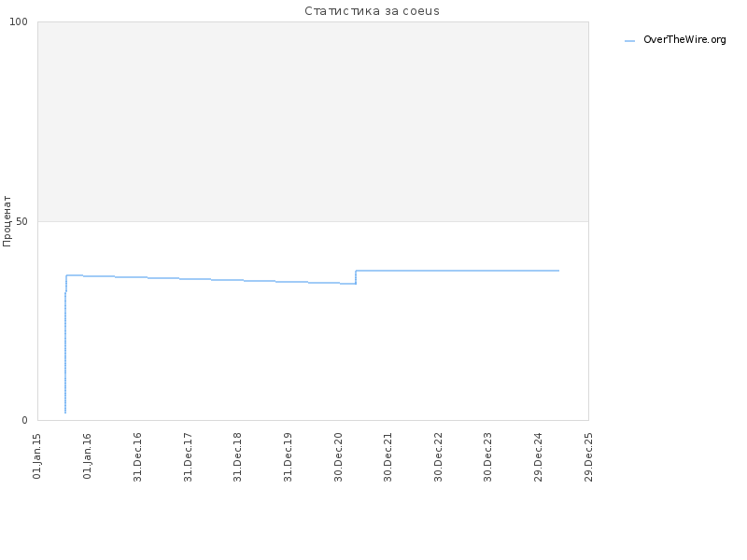Select the 01.Jan.16 x-axis label
This screenshot has width=747, height=560.
tap(87, 456)
